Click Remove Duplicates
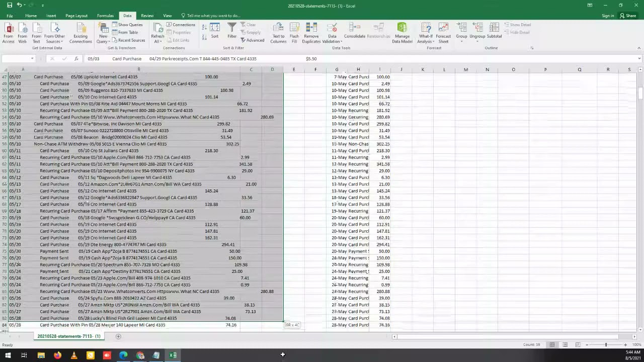This screenshot has width=644, height=362. coord(311,33)
